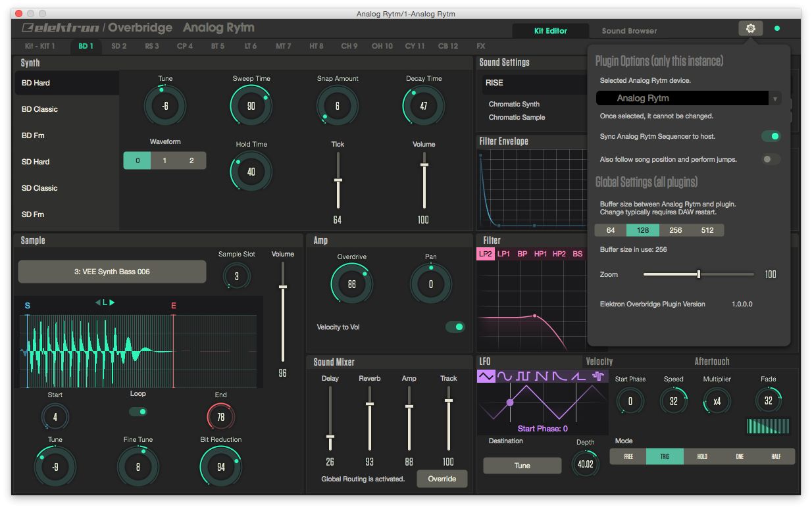Open the Kit - KIT 1 tab

(x=40, y=46)
